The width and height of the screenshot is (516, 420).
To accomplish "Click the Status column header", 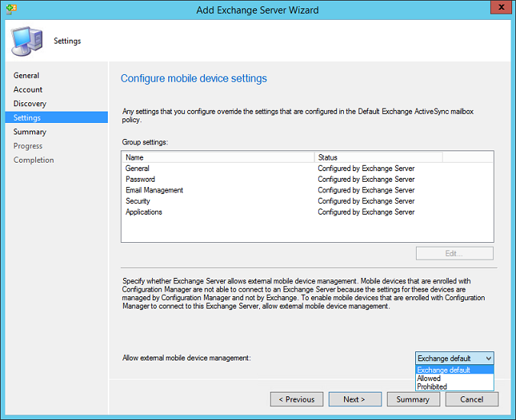I will point(378,157).
